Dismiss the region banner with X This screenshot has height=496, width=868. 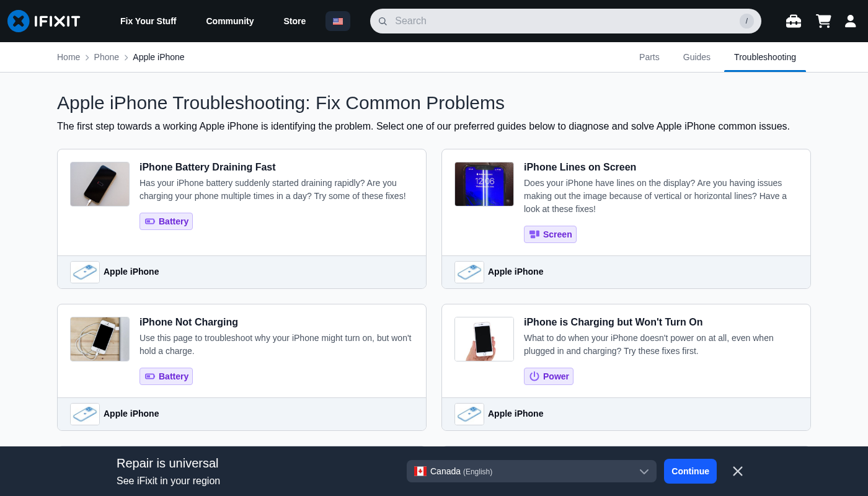click(x=737, y=471)
